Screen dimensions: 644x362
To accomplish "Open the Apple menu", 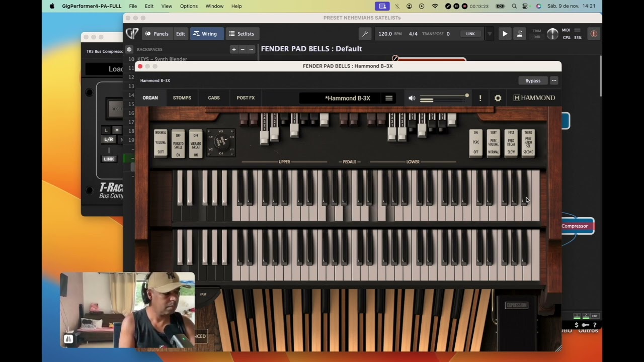I will (x=52, y=6).
